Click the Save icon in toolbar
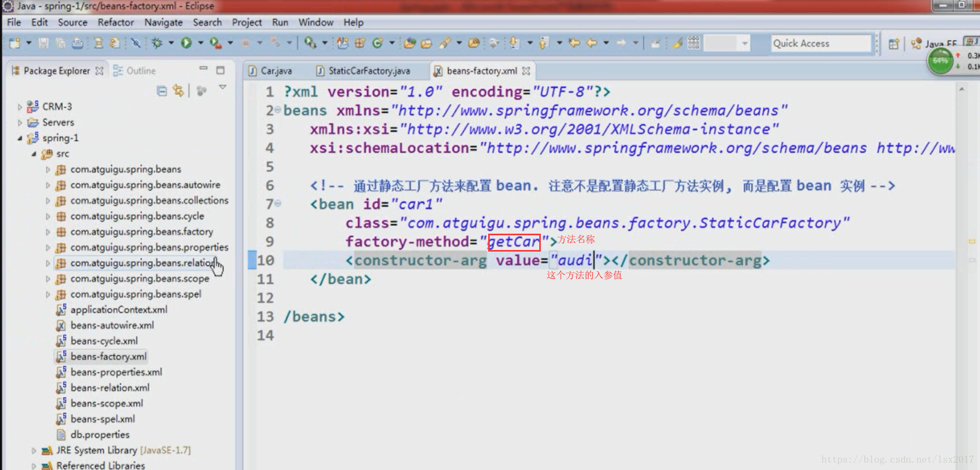The width and height of the screenshot is (980, 470). [x=44, y=43]
